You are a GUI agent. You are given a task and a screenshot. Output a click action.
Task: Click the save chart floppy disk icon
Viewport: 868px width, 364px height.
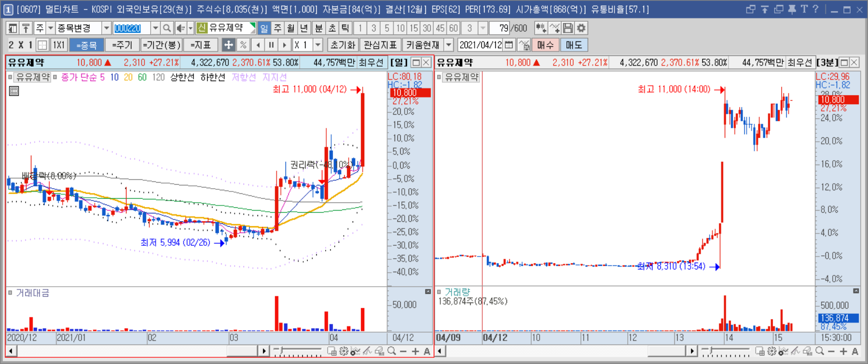click(568, 28)
